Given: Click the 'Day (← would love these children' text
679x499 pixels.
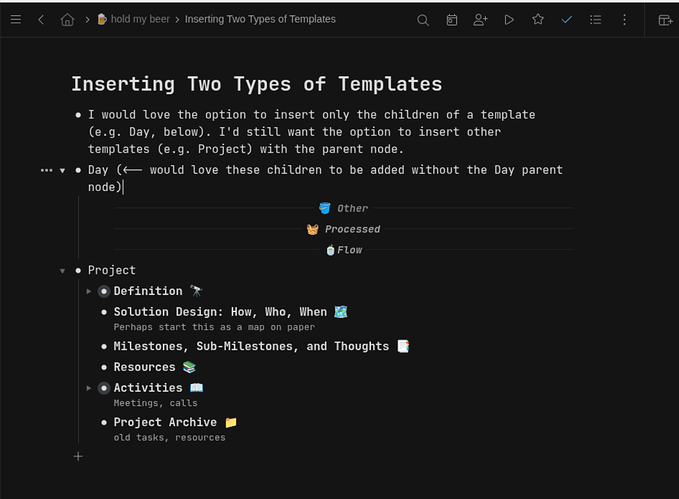Looking at the screenshot, I should pyautogui.click(x=325, y=178).
